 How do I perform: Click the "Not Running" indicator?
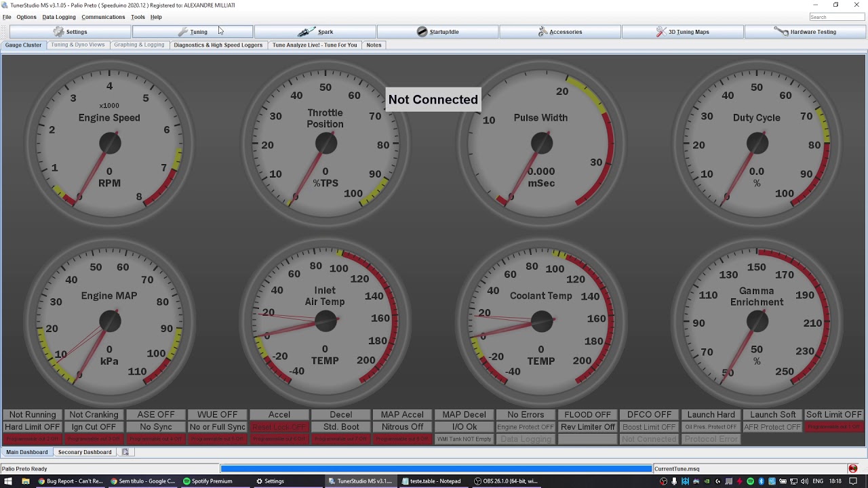(33, 415)
